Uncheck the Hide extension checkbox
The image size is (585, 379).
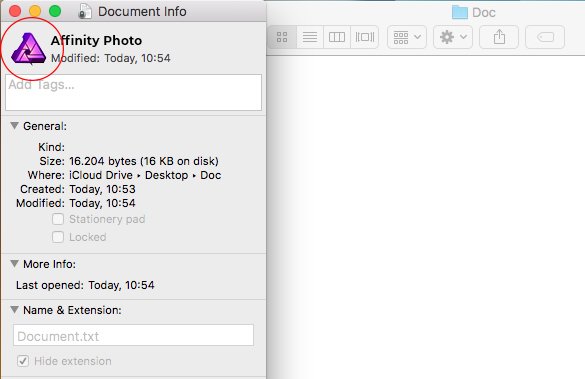pos(23,361)
